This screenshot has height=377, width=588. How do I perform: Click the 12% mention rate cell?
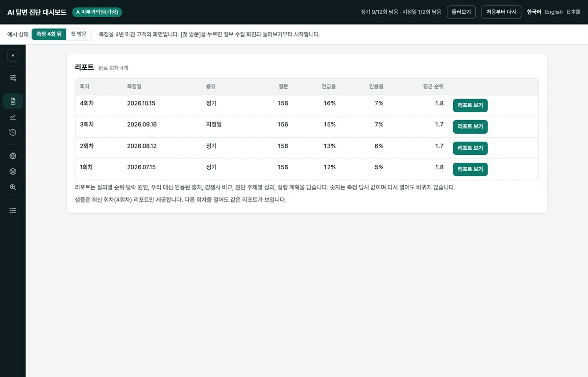330,167
